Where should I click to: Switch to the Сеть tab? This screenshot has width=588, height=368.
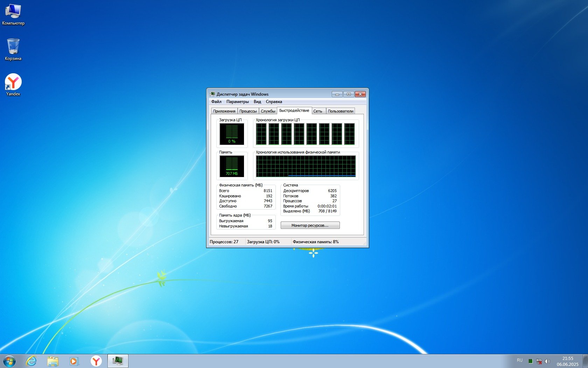318,111
